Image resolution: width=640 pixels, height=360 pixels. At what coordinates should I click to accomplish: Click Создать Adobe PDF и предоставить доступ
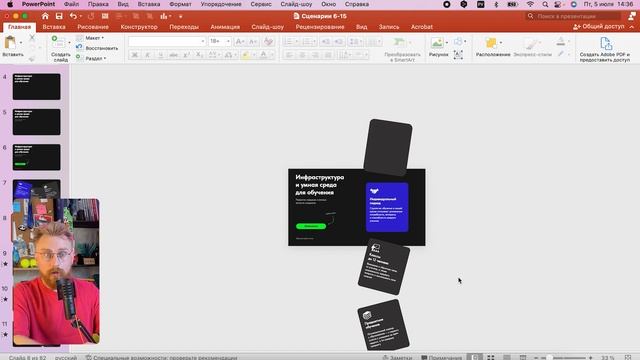[x=605, y=49]
